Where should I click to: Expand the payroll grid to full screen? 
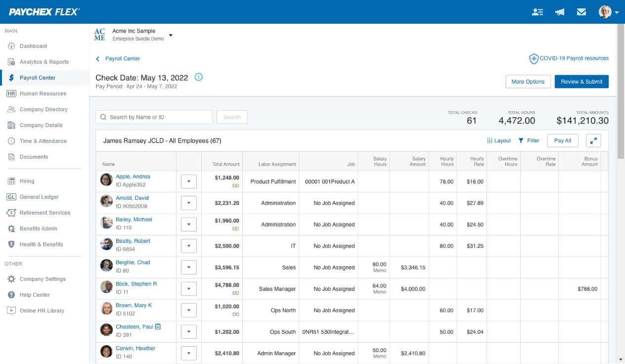pyautogui.click(x=593, y=140)
